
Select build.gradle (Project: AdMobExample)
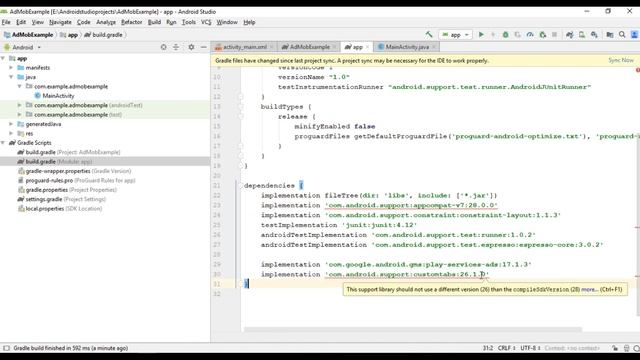[x=69, y=152]
